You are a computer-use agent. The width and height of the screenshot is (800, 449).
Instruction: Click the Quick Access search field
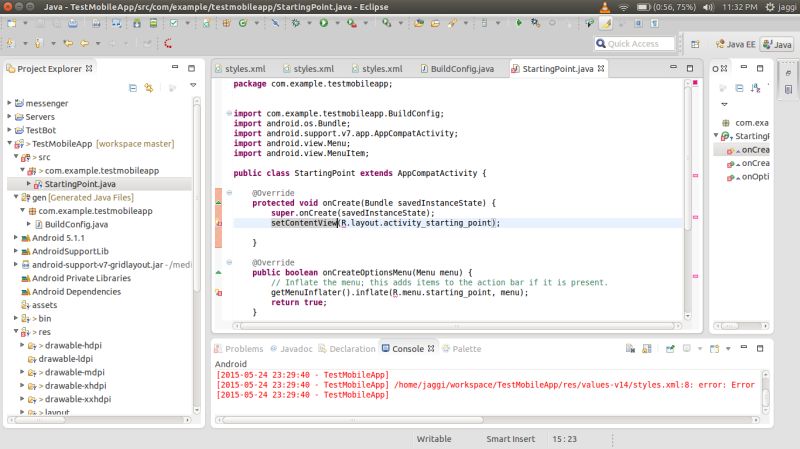click(634, 44)
